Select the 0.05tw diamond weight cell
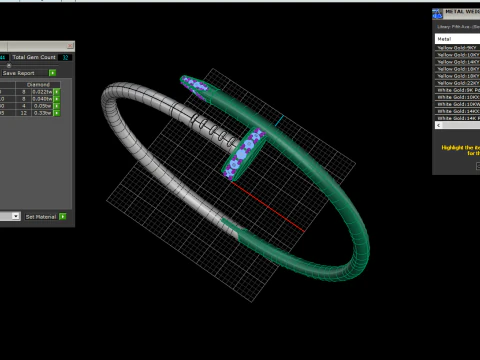The height and width of the screenshot is (360, 480). coord(42,106)
